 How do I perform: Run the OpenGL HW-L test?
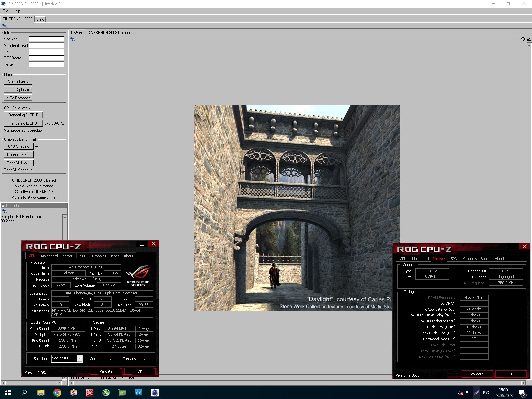click(x=19, y=163)
